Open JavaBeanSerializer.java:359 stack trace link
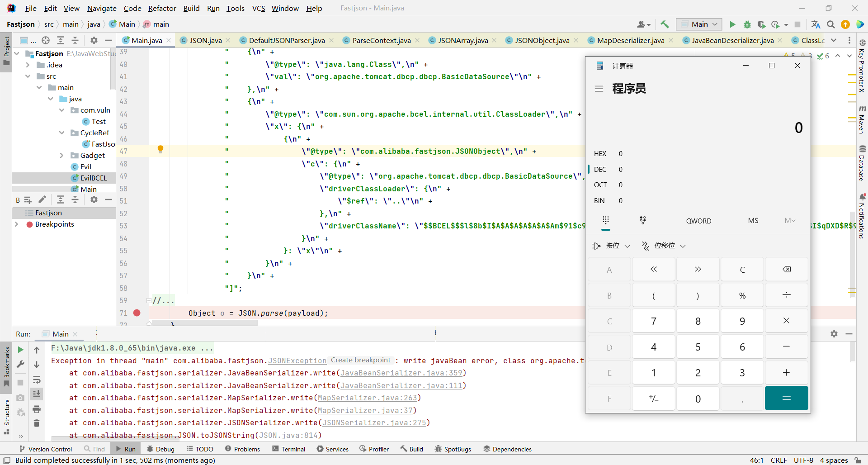 point(401,373)
